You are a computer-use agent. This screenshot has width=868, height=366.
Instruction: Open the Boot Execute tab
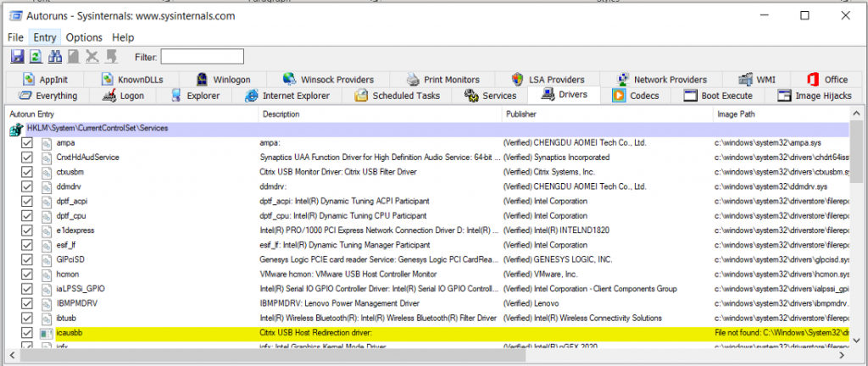click(x=718, y=96)
